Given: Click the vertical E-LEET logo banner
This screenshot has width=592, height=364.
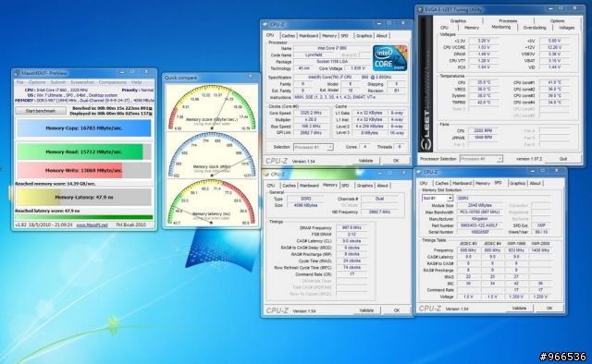Looking at the screenshot, I should click(x=425, y=84).
